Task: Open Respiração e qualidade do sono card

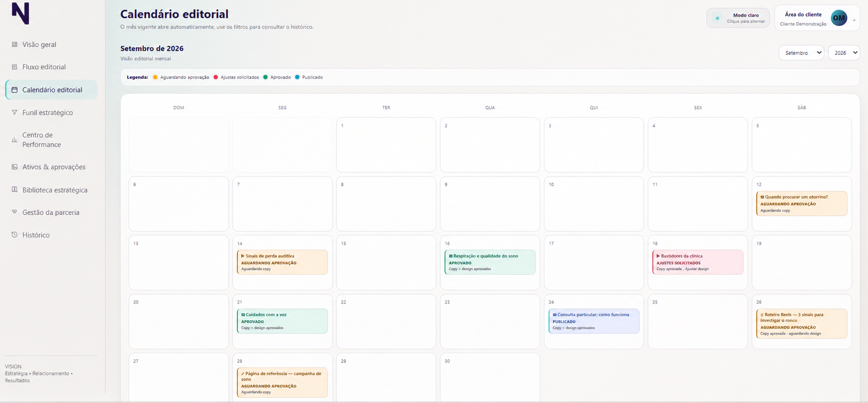Action: tap(490, 262)
